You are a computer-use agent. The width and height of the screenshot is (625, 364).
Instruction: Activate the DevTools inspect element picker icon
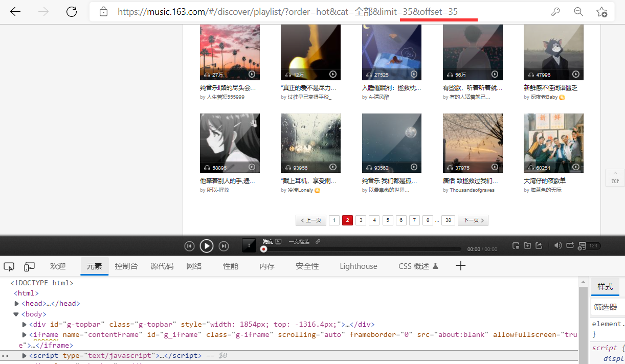(9, 266)
